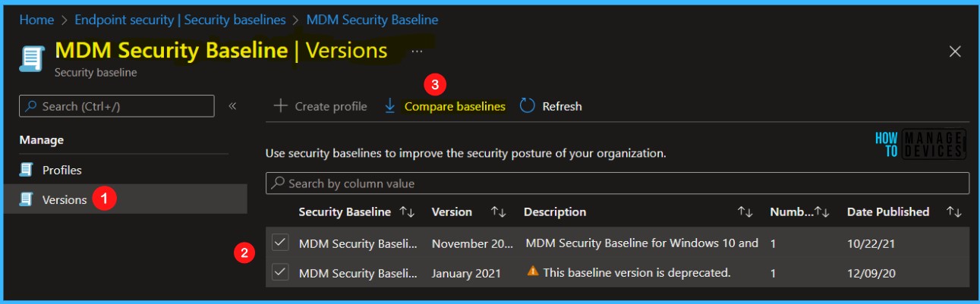The image size is (980, 304).
Task: Focus the Search (Ctrl+/) box
Action: click(117, 106)
